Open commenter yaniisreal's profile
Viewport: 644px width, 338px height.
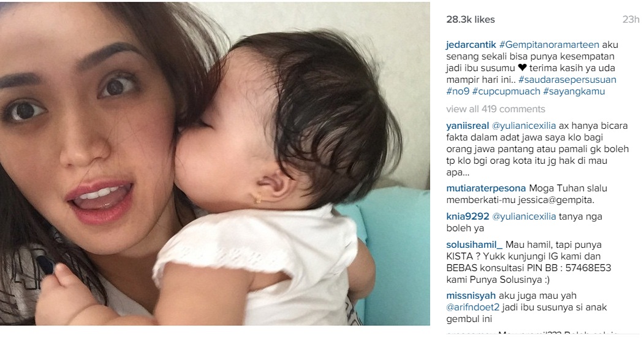pos(468,126)
